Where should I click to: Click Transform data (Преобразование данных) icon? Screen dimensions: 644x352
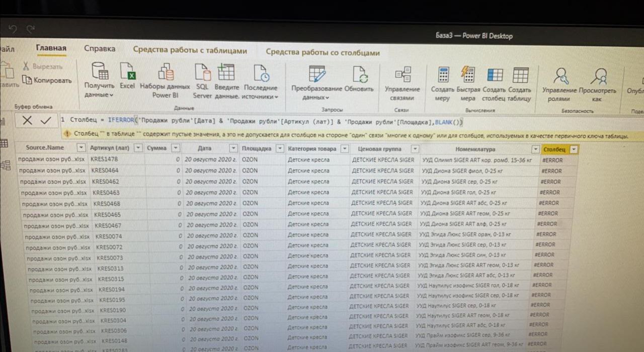[317, 74]
